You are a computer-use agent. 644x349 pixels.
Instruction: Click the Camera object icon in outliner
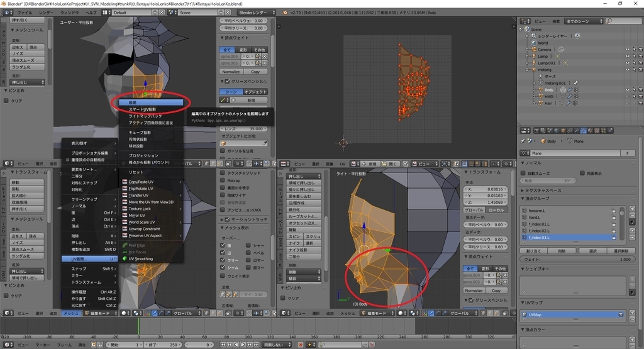tap(534, 50)
